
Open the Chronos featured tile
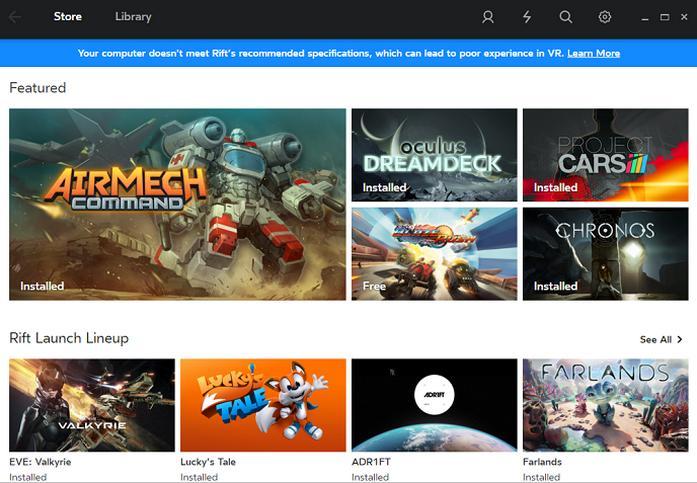pos(605,254)
